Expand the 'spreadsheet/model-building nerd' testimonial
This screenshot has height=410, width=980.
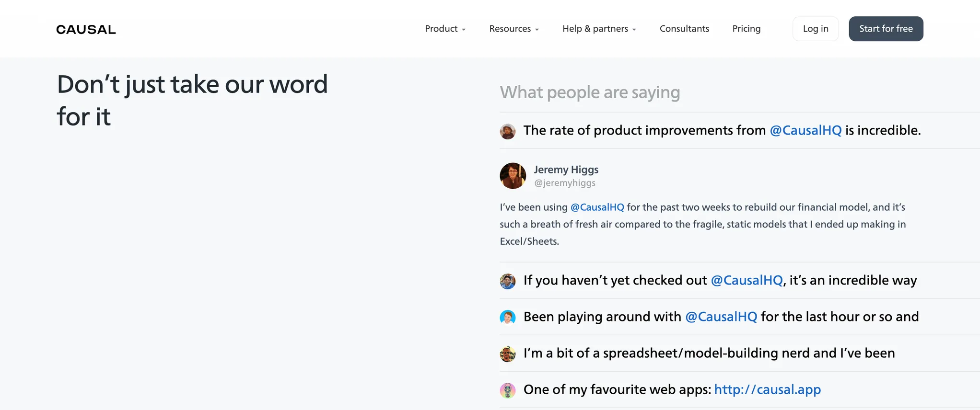[740, 353]
